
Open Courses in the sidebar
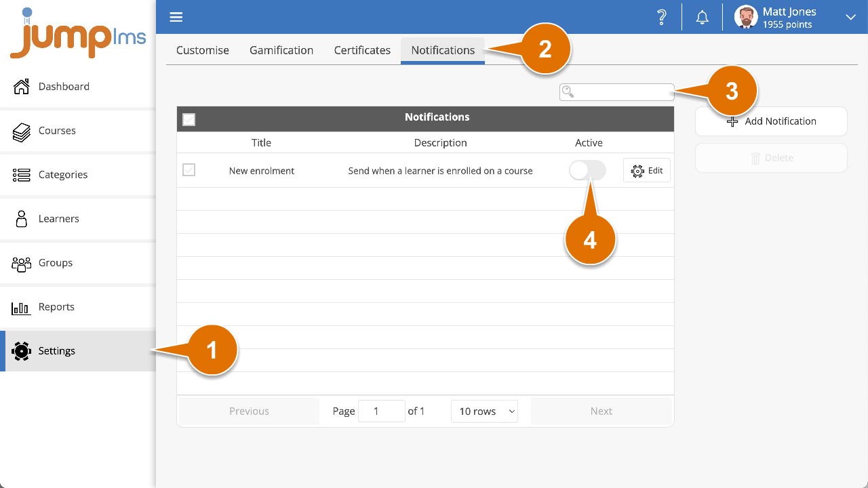click(x=78, y=131)
